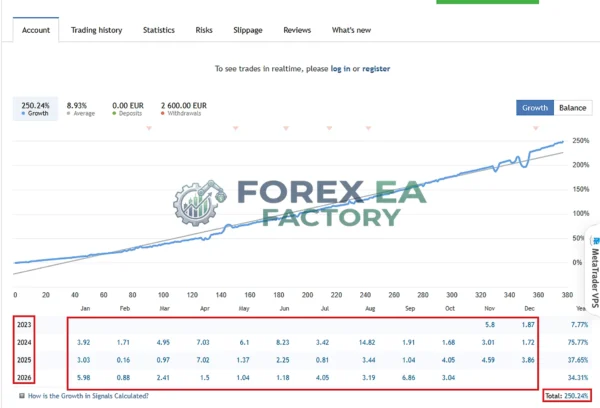
Task: Click the Jan column header
Action: tap(85, 308)
